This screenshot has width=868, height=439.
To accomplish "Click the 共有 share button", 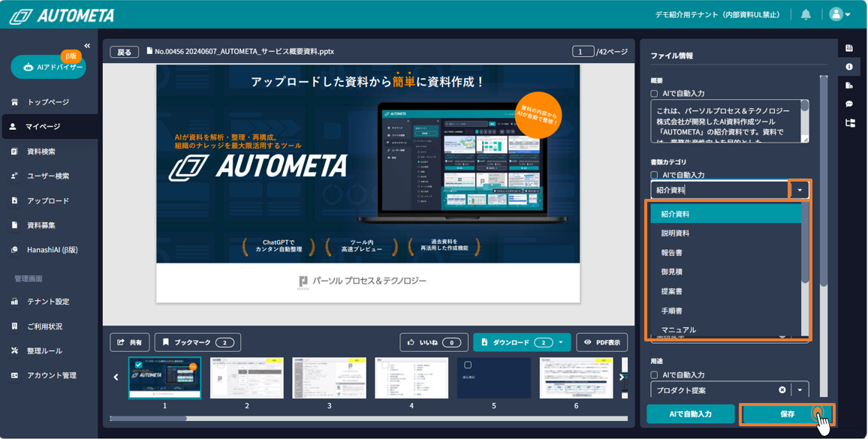I will pyautogui.click(x=130, y=343).
